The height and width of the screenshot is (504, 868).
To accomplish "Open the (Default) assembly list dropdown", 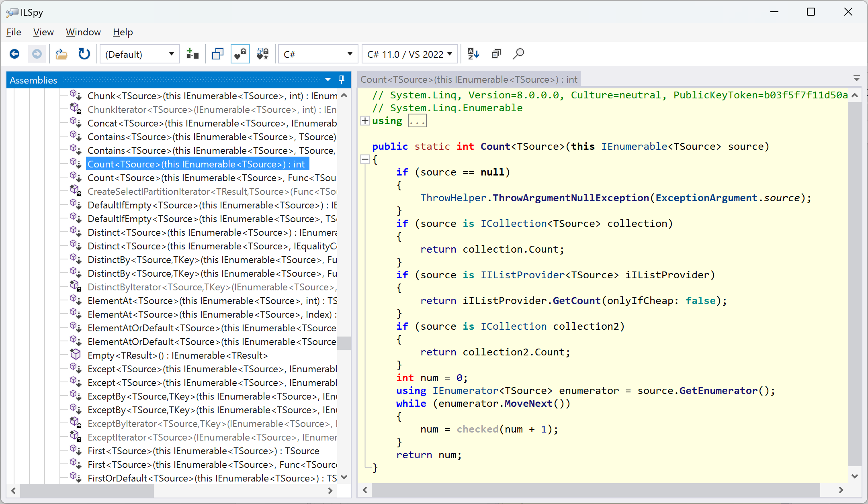I will (x=139, y=54).
